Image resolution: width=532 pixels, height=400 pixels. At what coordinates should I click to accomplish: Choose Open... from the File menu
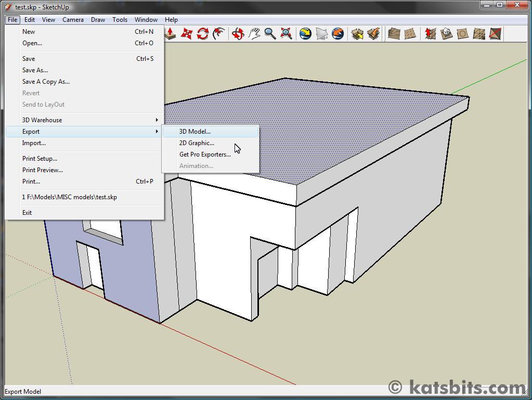84,43
